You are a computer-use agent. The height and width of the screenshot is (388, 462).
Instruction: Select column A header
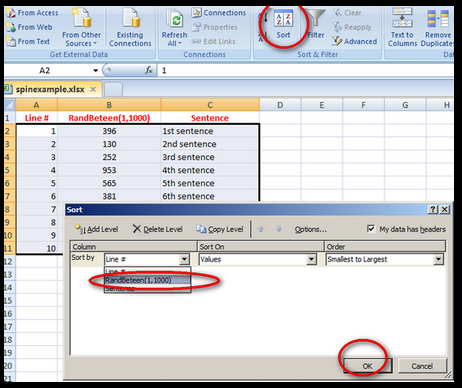(36, 105)
